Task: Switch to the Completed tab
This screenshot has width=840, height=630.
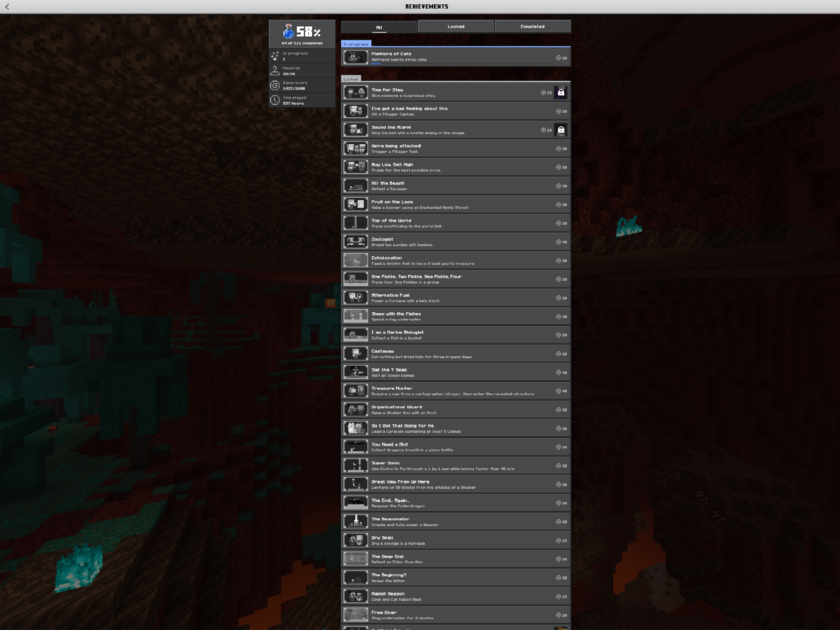Action: coord(532,26)
